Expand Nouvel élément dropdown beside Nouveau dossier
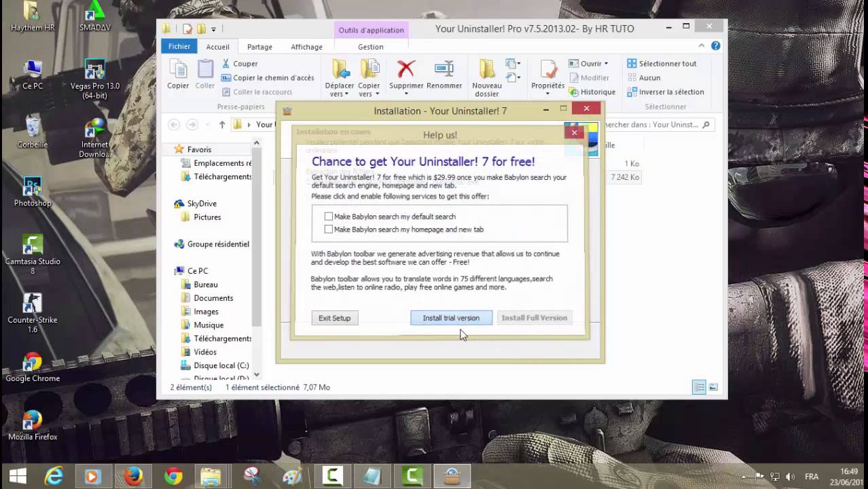Screen dimensions: 868x489 click(513, 65)
